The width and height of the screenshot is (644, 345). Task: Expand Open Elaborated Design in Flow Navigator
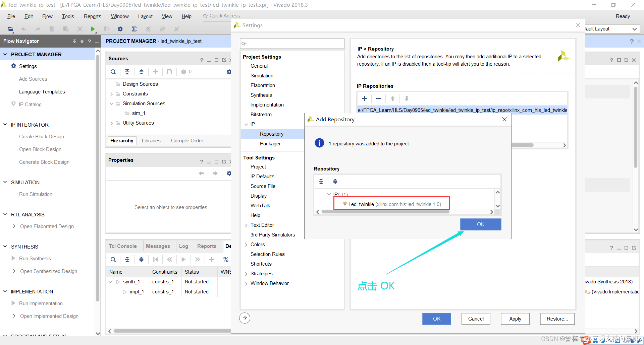pyautogui.click(x=14, y=226)
